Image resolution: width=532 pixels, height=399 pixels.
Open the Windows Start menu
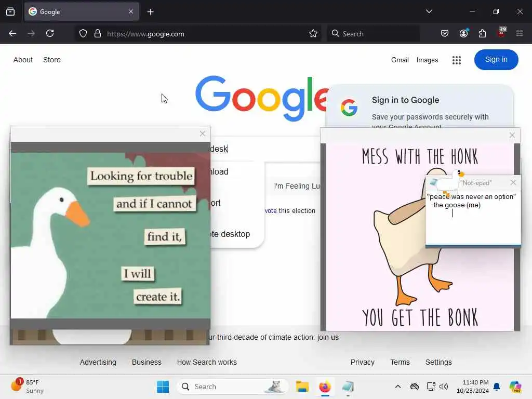click(163, 387)
